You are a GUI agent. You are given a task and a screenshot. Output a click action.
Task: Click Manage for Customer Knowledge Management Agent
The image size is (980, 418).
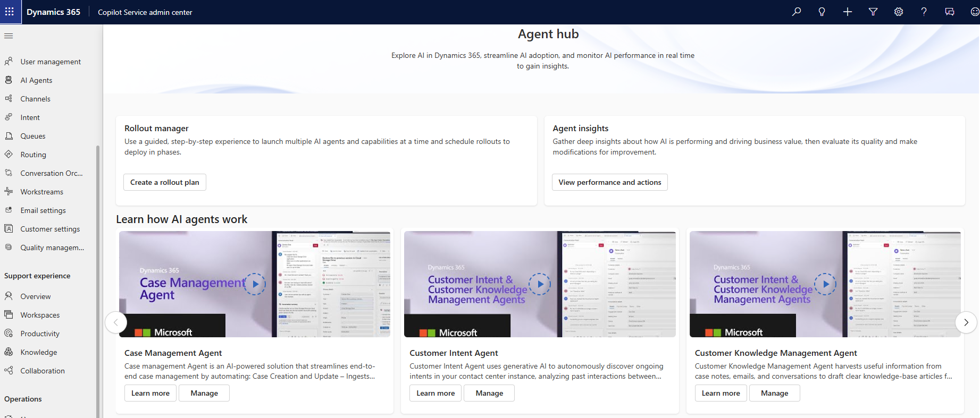[x=775, y=393]
